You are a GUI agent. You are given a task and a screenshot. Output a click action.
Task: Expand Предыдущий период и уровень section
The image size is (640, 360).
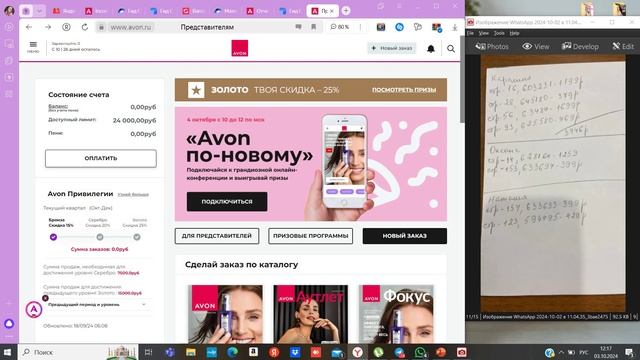point(96,304)
